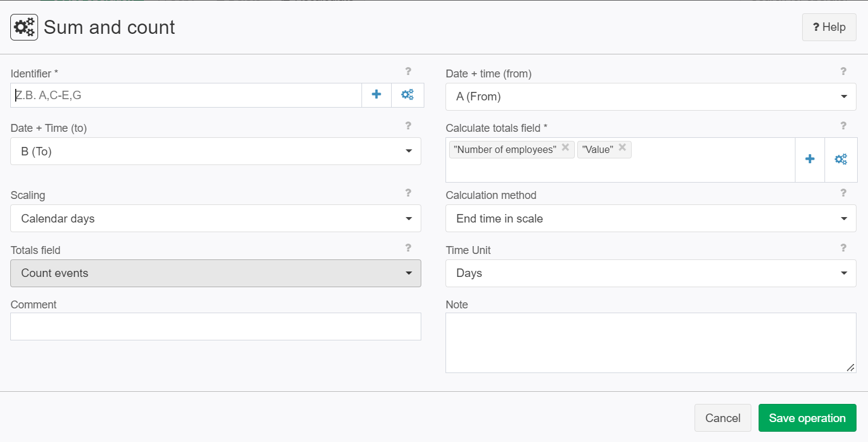Open the Date + Time (to) dropdown

[x=216, y=151]
